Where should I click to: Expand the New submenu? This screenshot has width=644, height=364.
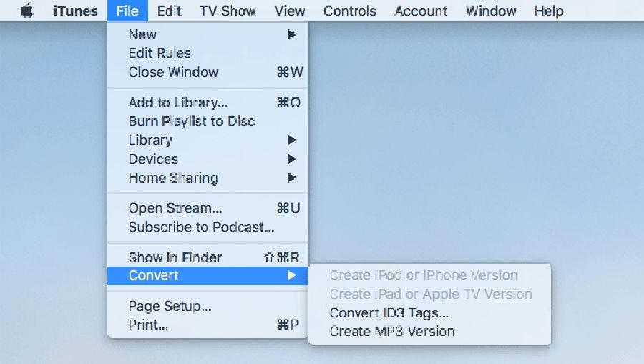[x=208, y=34]
